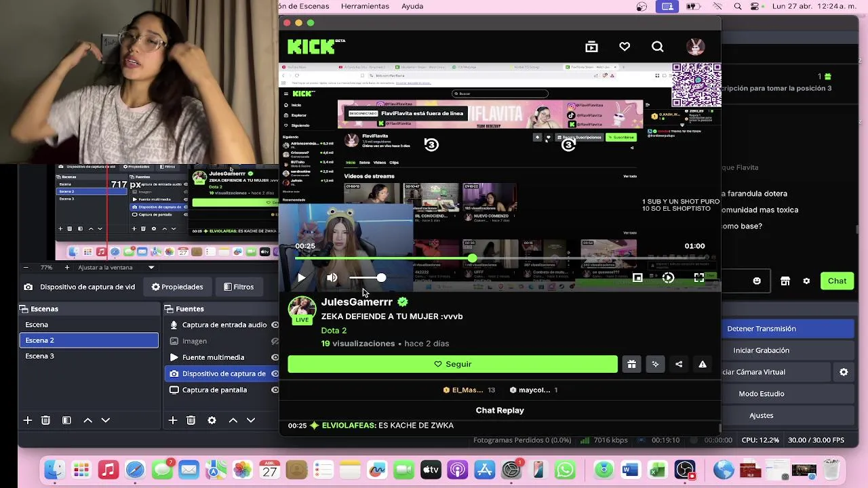The image size is (868, 488).
Task: Mute the video player volume icon
Action: click(x=332, y=278)
